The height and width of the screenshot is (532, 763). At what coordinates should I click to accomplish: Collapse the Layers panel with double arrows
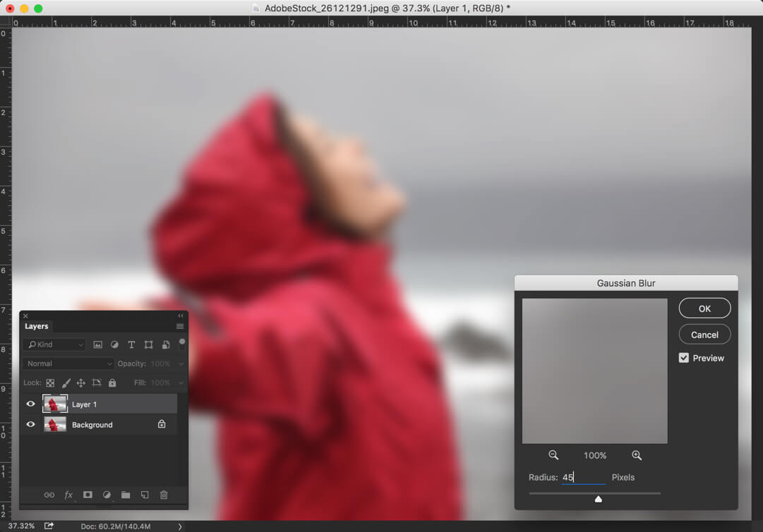pos(181,315)
